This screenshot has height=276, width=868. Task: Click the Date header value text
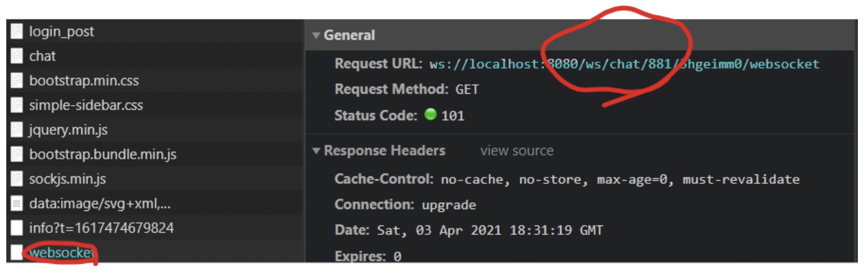coord(490,231)
